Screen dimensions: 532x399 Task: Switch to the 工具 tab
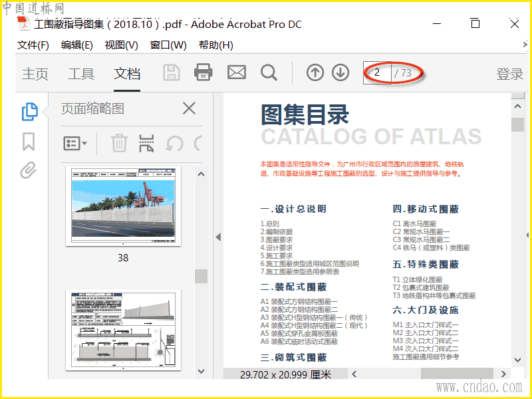81,74
